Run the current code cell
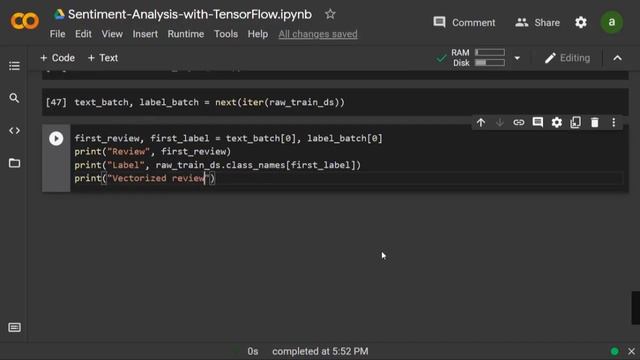640x360 pixels. [x=56, y=138]
